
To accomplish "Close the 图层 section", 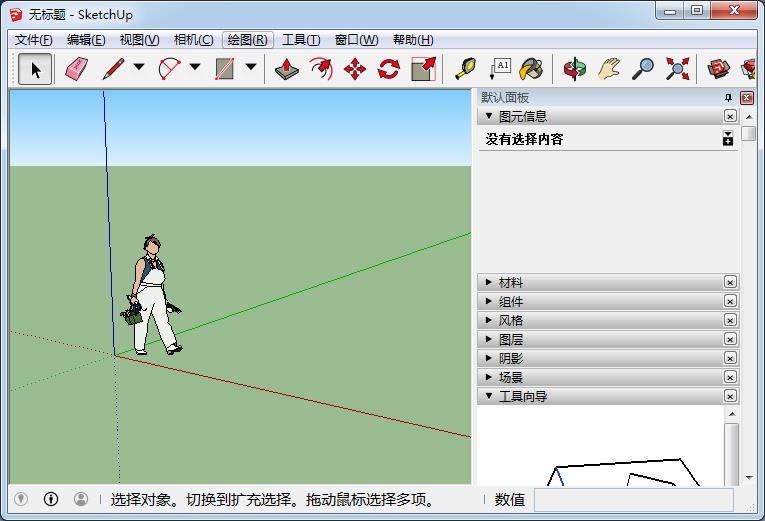I will [x=730, y=339].
